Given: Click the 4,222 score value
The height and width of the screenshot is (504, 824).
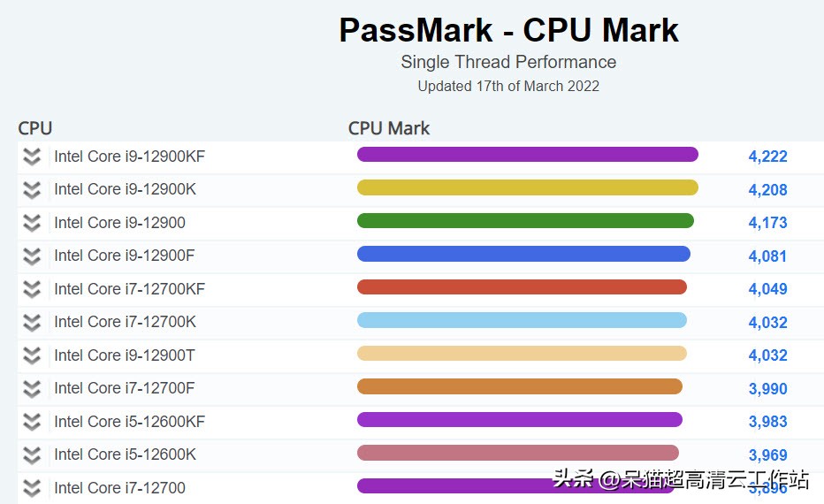Looking at the screenshot, I should point(767,157).
